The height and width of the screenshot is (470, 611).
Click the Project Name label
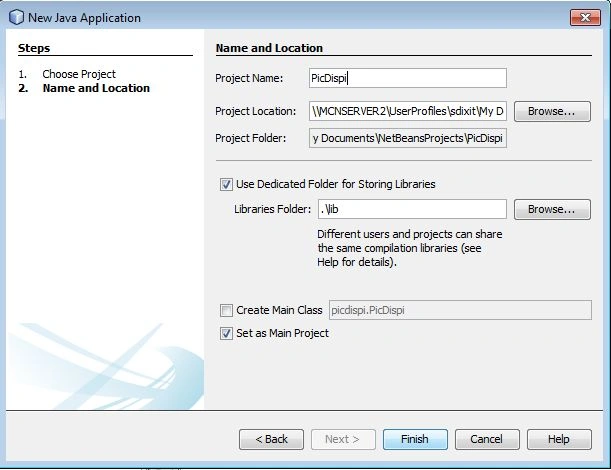pos(249,78)
